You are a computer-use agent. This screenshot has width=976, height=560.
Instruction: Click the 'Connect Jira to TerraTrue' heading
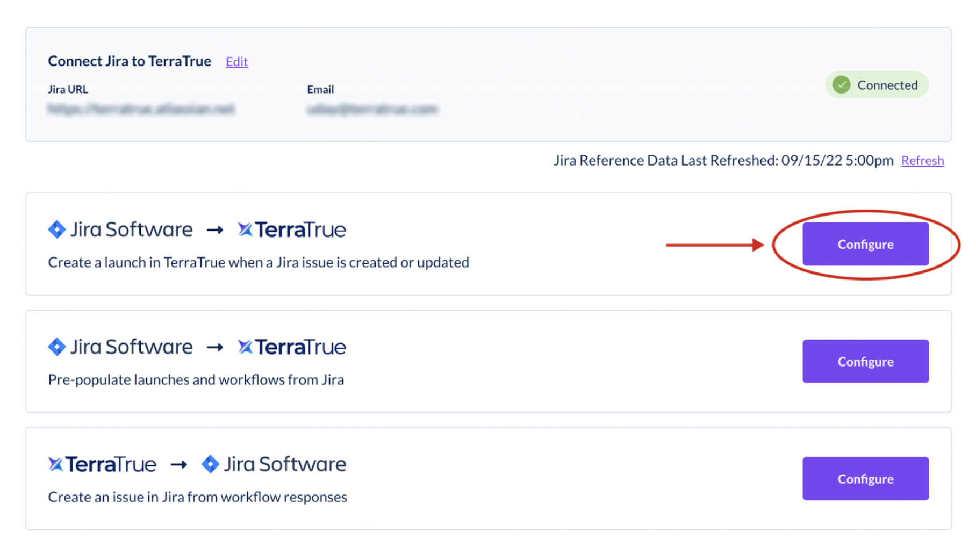click(130, 61)
